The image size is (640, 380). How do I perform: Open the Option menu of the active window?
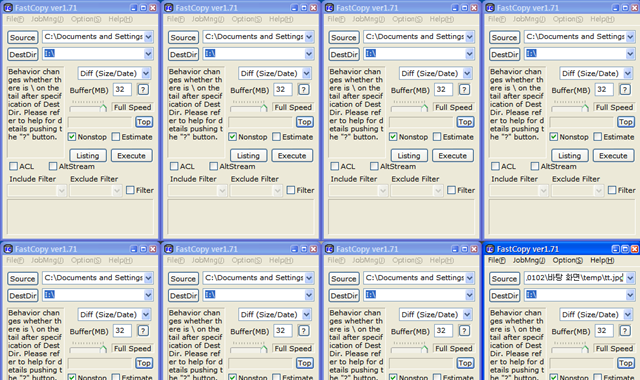point(567,260)
